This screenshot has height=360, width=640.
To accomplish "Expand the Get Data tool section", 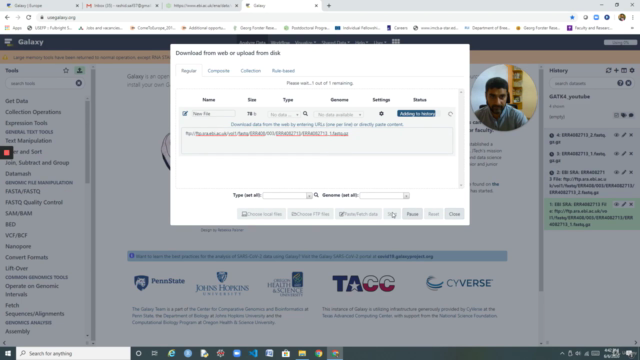I will (x=17, y=101).
